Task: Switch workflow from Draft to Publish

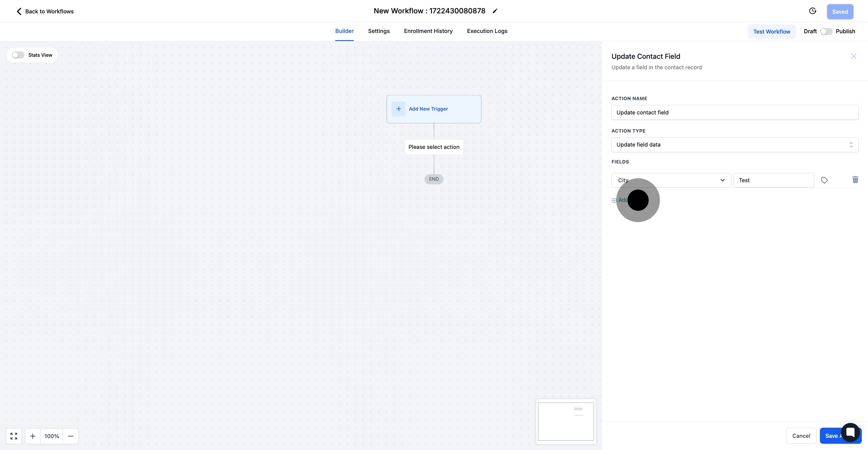Action: pyautogui.click(x=826, y=31)
